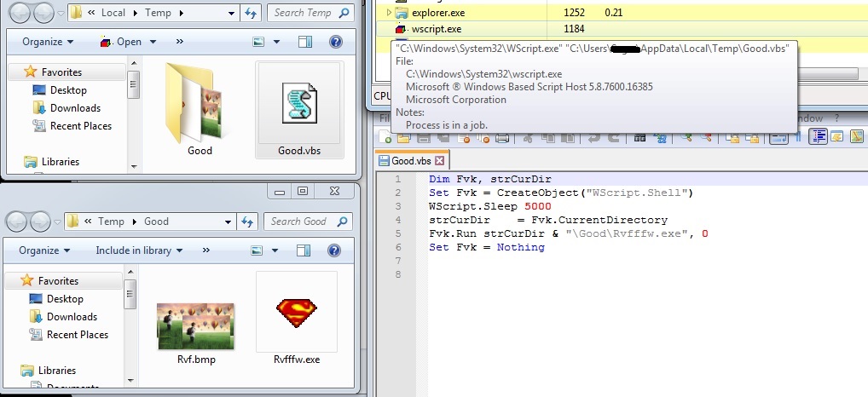
Task: Click the Back button in Temp window
Action: coord(20,14)
